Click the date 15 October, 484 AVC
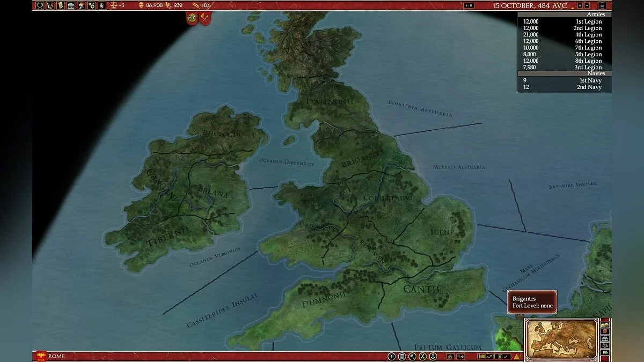The image size is (644, 362). click(x=530, y=5)
